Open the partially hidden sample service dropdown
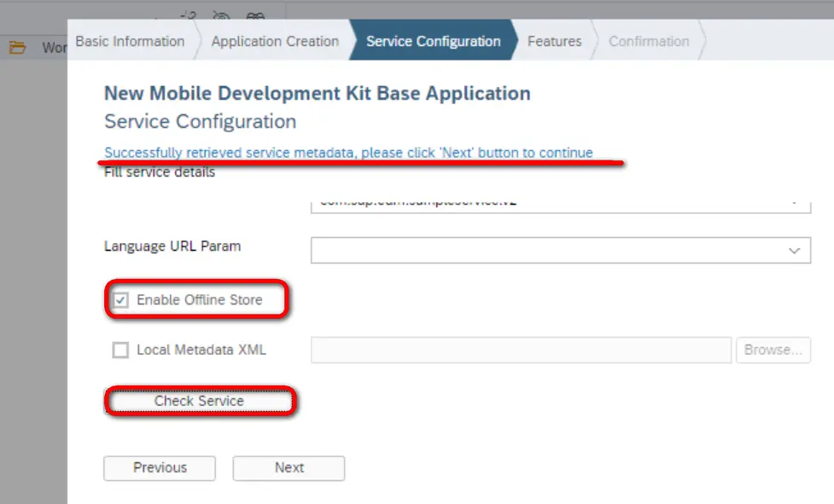The height and width of the screenshot is (504, 834). [x=795, y=204]
